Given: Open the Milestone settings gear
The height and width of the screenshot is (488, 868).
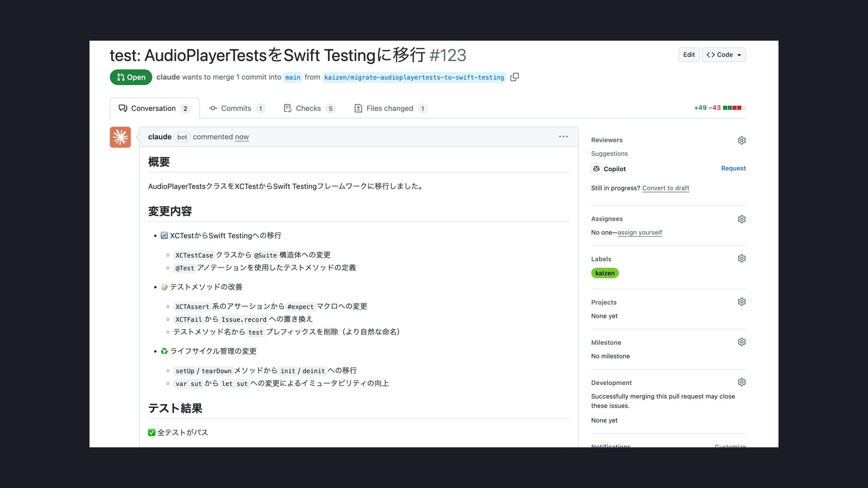Looking at the screenshot, I should click(741, 342).
